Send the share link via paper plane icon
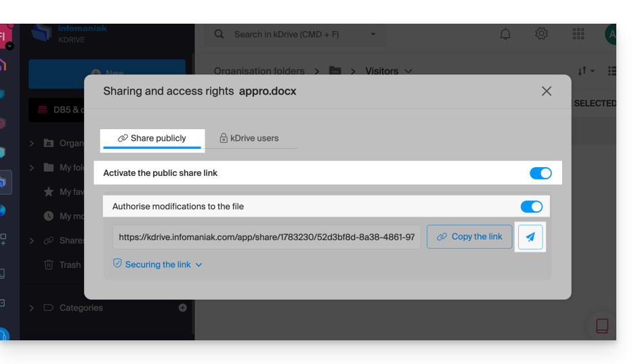Viewport: 640px width, 364px height. [530, 237]
